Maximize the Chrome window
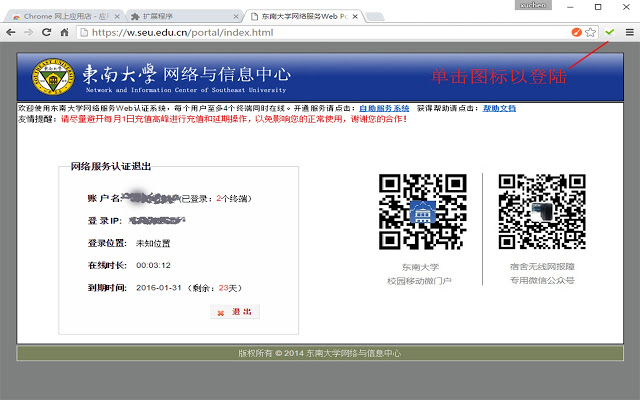The width and height of the screenshot is (640, 400). (x=598, y=7)
